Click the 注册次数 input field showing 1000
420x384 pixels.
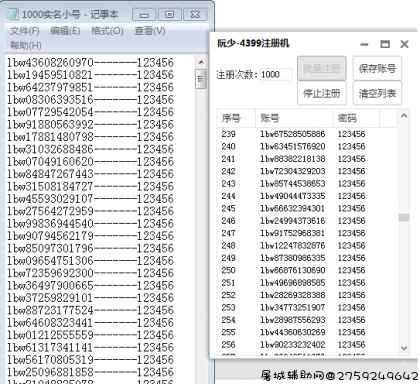[x=275, y=74]
